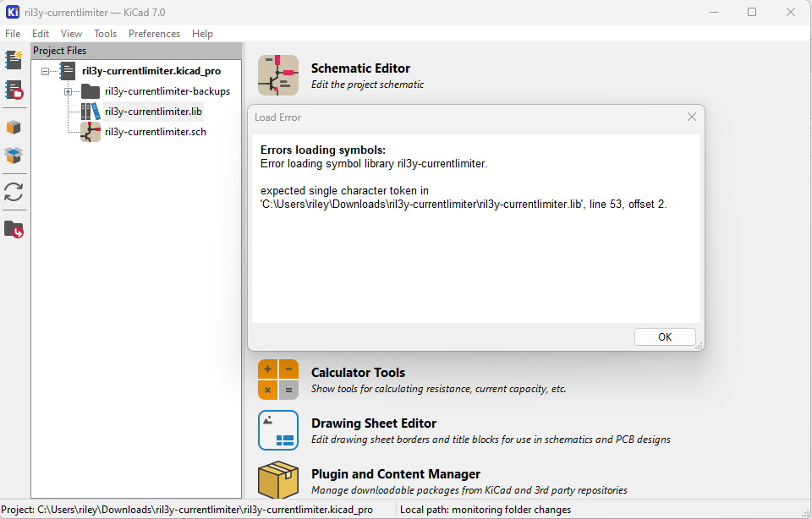Open the Schematic Editor launcher icon

pyautogui.click(x=278, y=75)
